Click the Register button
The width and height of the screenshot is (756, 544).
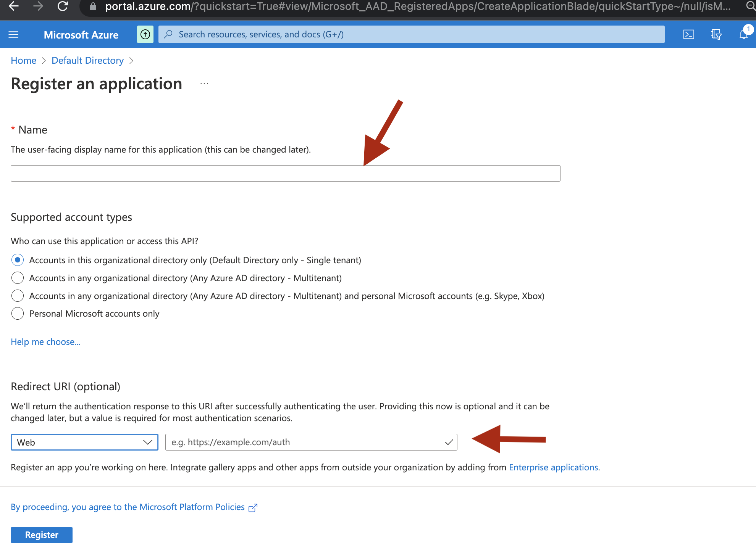click(42, 535)
